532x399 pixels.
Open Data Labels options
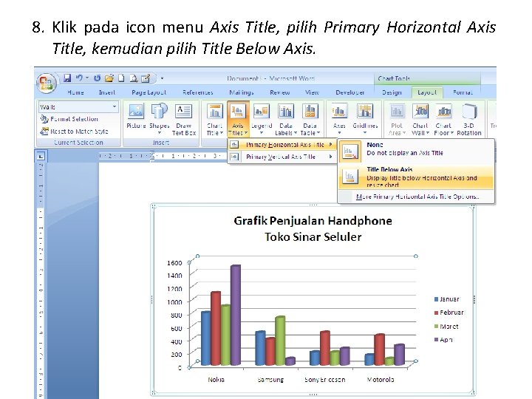286,120
